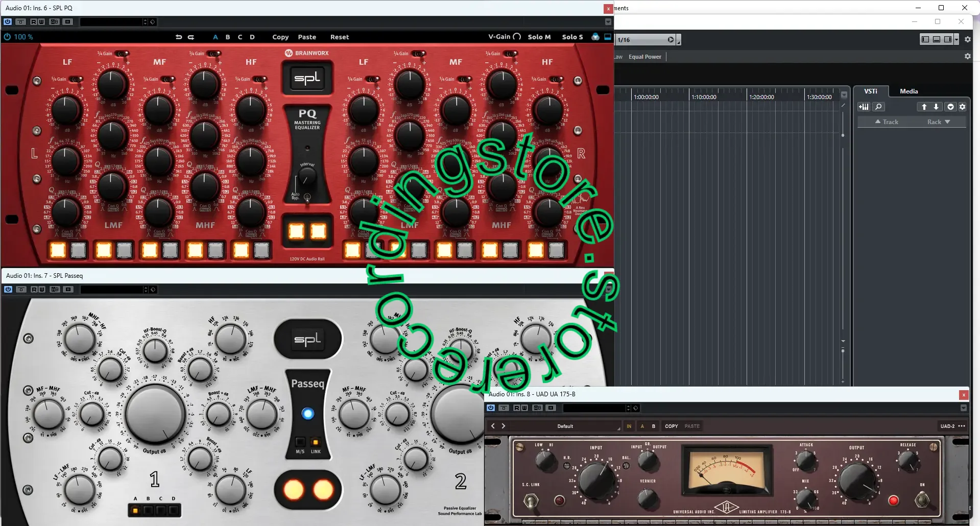Image resolution: width=980 pixels, height=526 pixels.
Task: Select UAD setting B
Action: (x=653, y=426)
